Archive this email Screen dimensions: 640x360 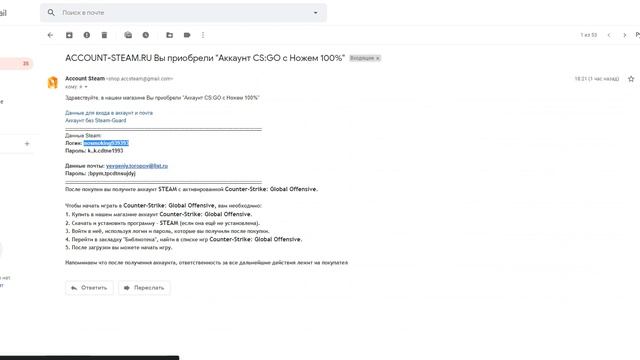pos(69,35)
